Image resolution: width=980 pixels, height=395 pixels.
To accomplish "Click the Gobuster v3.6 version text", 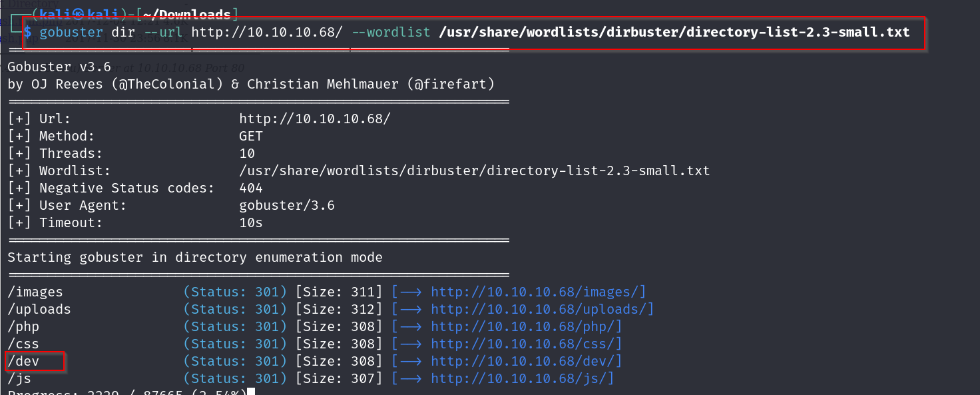I will click(59, 67).
